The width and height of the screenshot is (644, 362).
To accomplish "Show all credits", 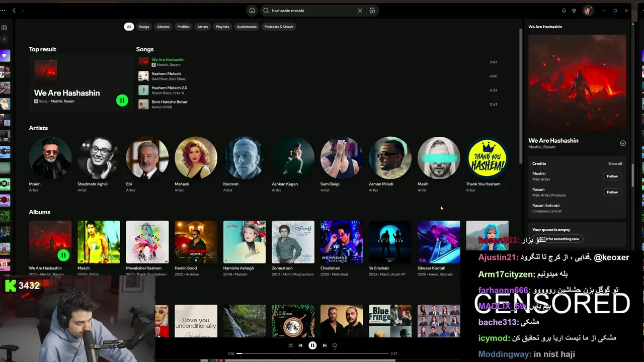I will click(x=615, y=164).
